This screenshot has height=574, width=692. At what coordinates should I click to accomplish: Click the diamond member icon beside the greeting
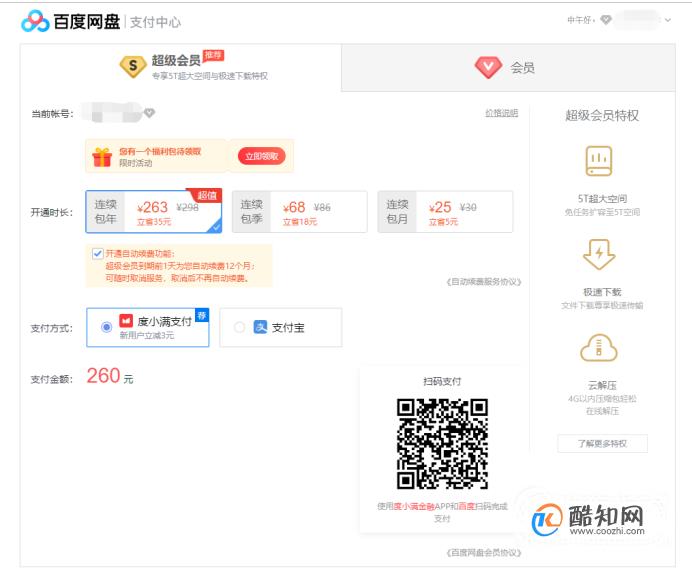pos(606,20)
